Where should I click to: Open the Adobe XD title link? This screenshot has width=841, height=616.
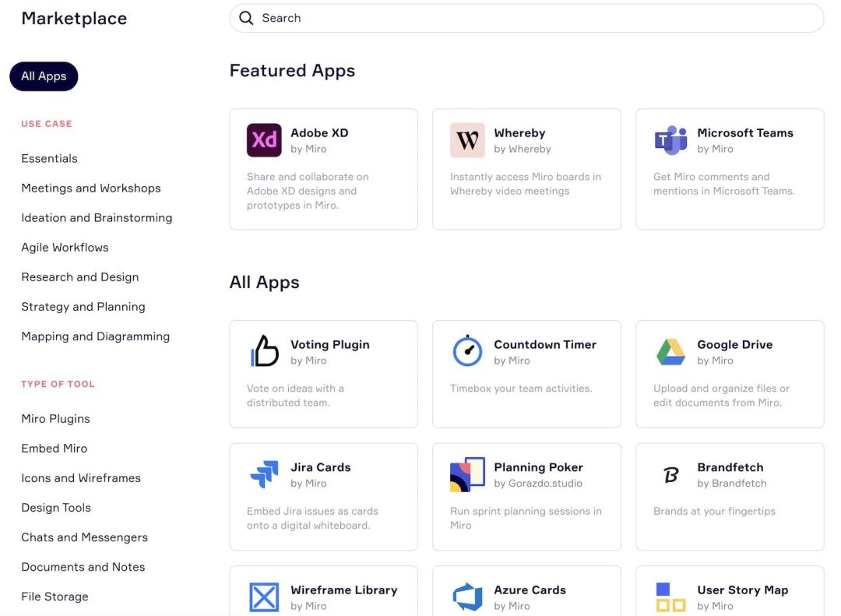320,133
